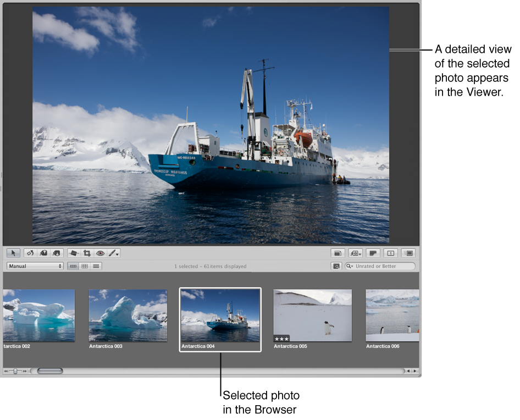Image resolution: width=520 pixels, height=420 pixels.
Task: Select the Red Eye tool
Action: click(x=100, y=253)
